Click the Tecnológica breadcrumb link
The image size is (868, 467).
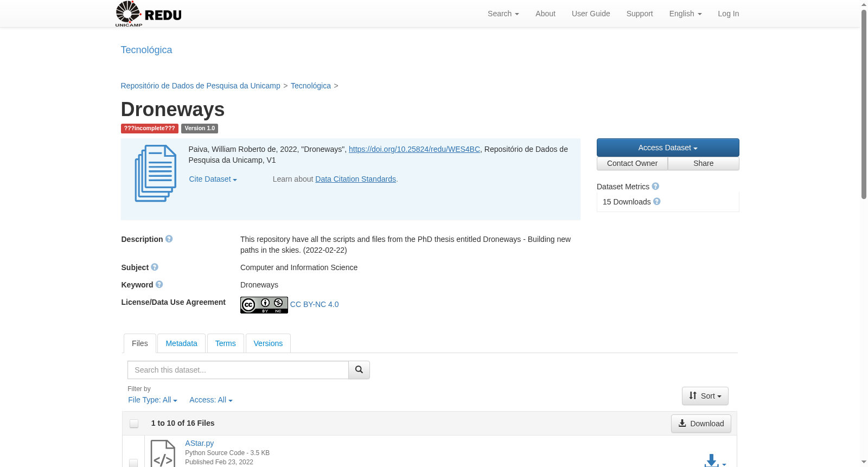311,86
